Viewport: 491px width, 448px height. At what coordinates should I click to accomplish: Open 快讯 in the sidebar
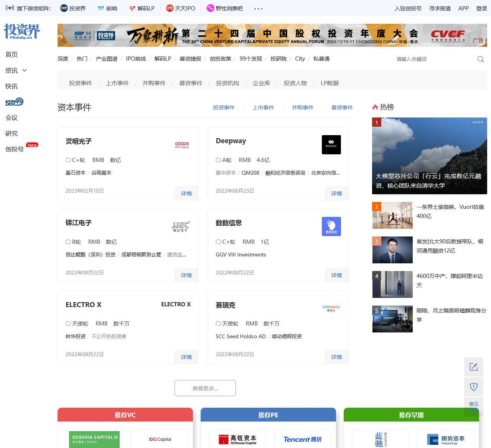click(12, 86)
